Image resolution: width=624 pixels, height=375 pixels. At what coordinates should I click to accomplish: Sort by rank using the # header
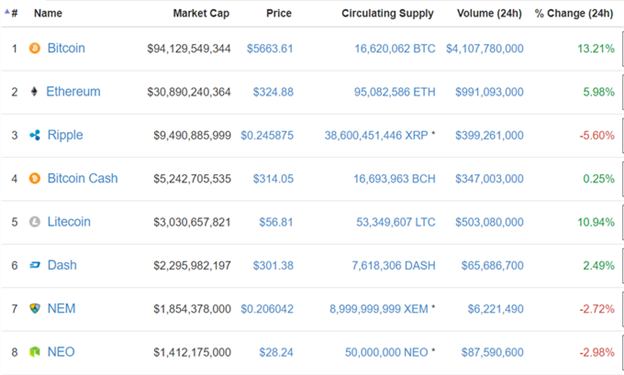(x=14, y=14)
